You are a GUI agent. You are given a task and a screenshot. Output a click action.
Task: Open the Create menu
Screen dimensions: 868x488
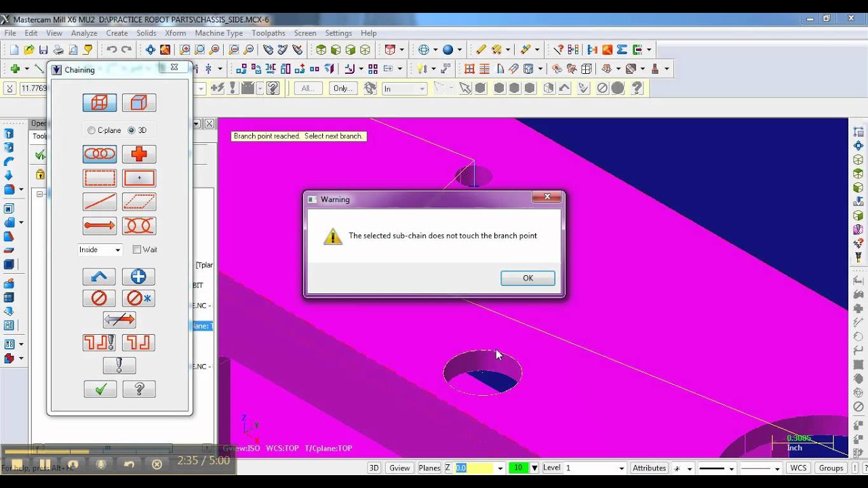(x=117, y=33)
